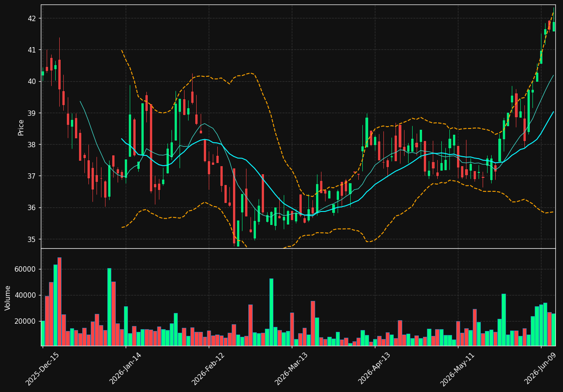563x392 pixels.
Task: Click the 2026-Mar-13 date label
Action: click(x=291, y=368)
